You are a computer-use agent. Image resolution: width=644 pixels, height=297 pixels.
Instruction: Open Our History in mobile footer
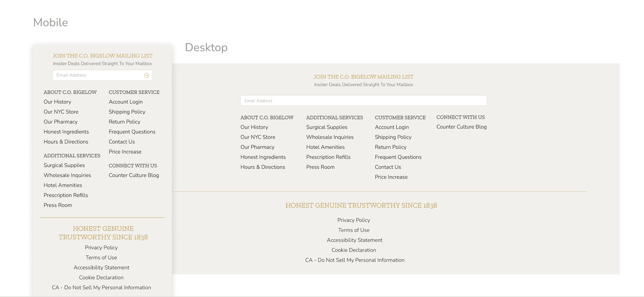[x=57, y=102]
